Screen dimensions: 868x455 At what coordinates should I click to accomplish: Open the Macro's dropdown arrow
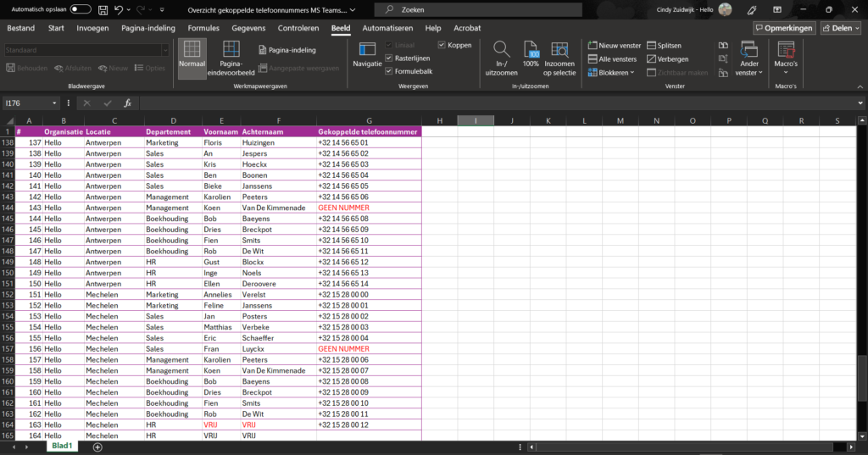pos(786,73)
